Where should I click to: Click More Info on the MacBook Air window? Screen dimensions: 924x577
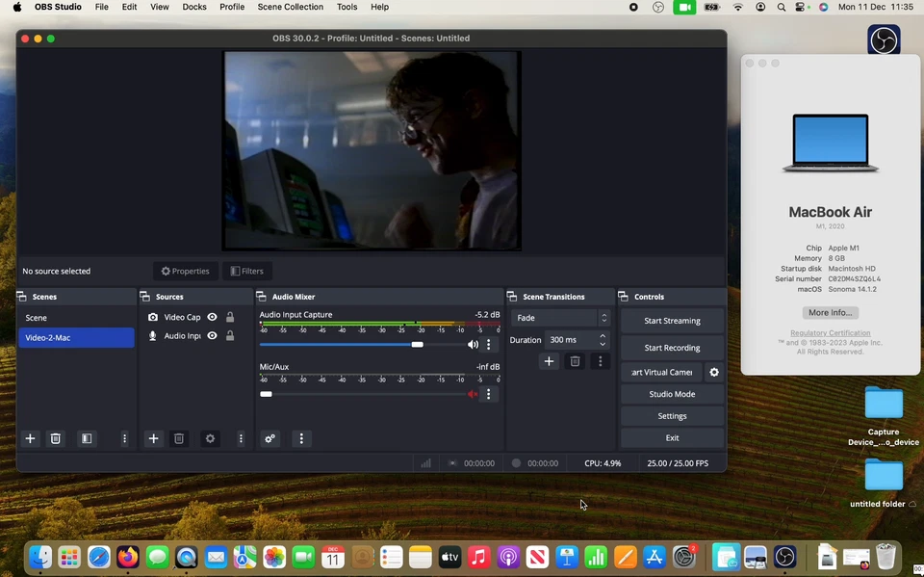pyautogui.click(x=830, y=312)
